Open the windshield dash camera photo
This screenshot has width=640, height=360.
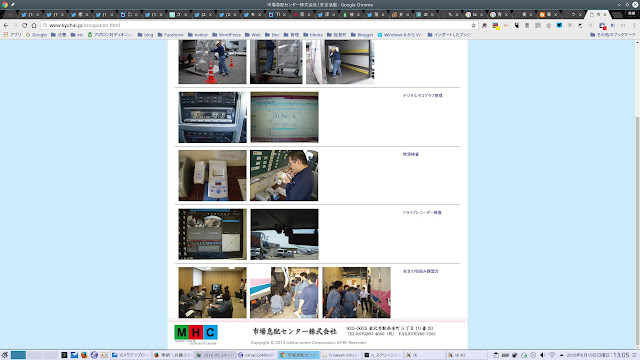(x=284, y=234)
